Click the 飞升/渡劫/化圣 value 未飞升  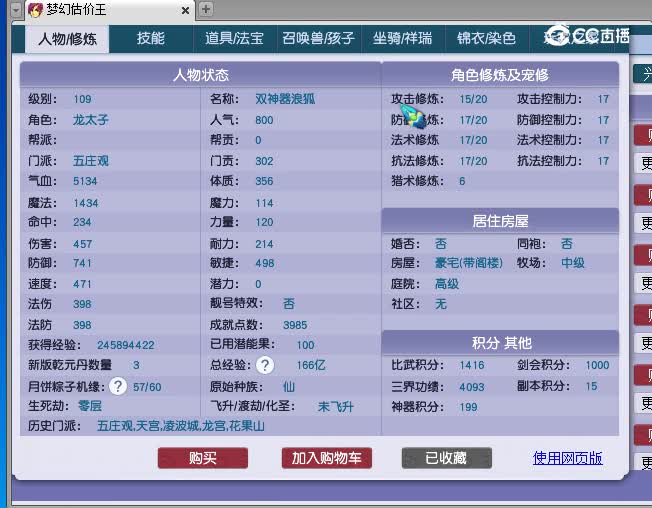336,407
